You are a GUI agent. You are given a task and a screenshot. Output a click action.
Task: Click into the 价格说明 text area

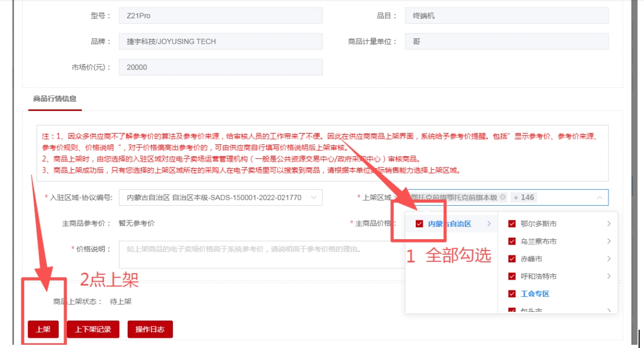pos(258,254)
